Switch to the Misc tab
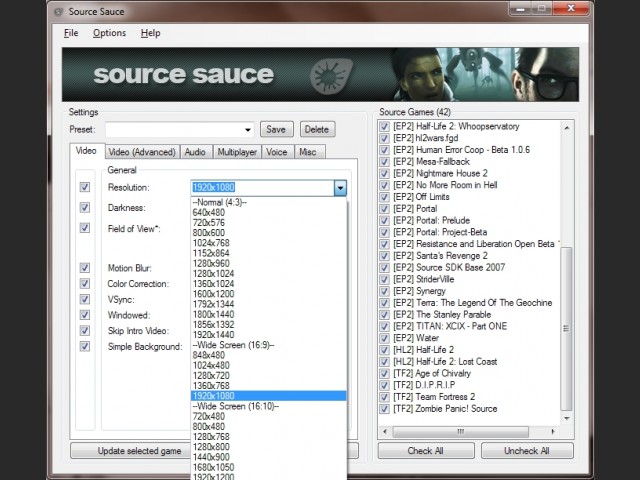Image resolution: width=640 pixels, height=480 pixels. point(308,152)
